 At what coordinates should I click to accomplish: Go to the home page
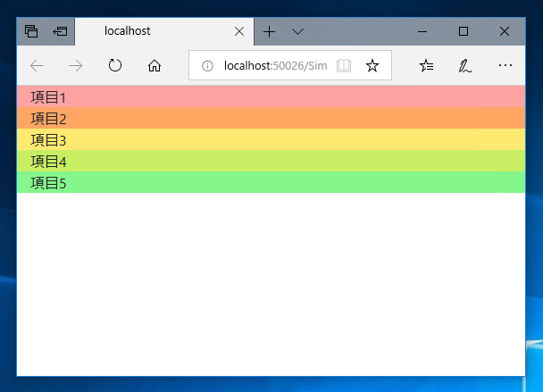coord(155,65)
